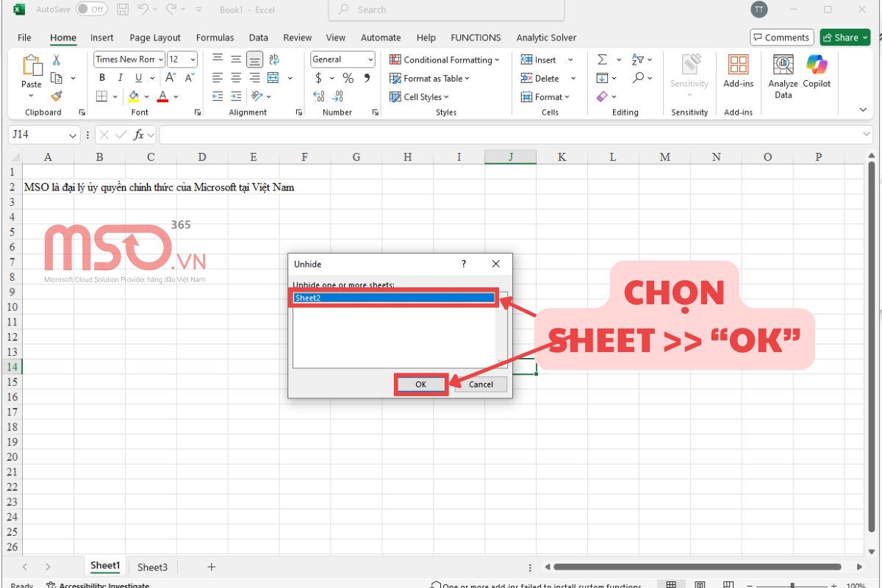Click the Wrap Text icon

(x=274, y=60)
